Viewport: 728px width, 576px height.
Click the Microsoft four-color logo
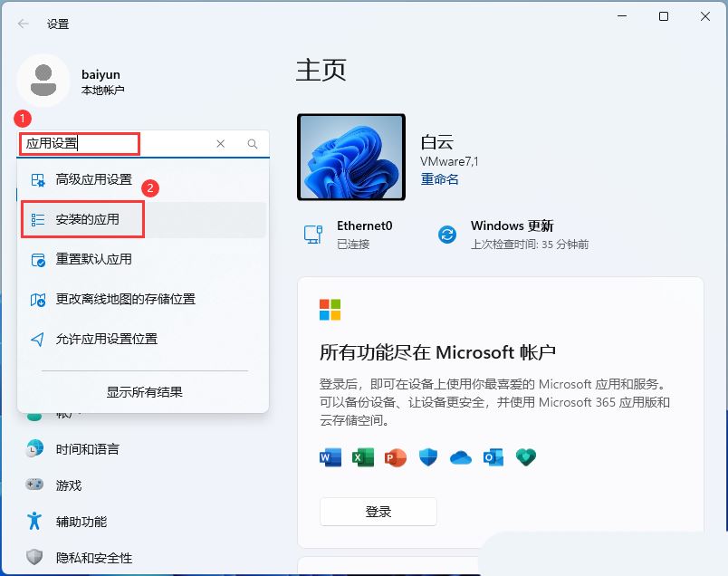click(331, 308)
